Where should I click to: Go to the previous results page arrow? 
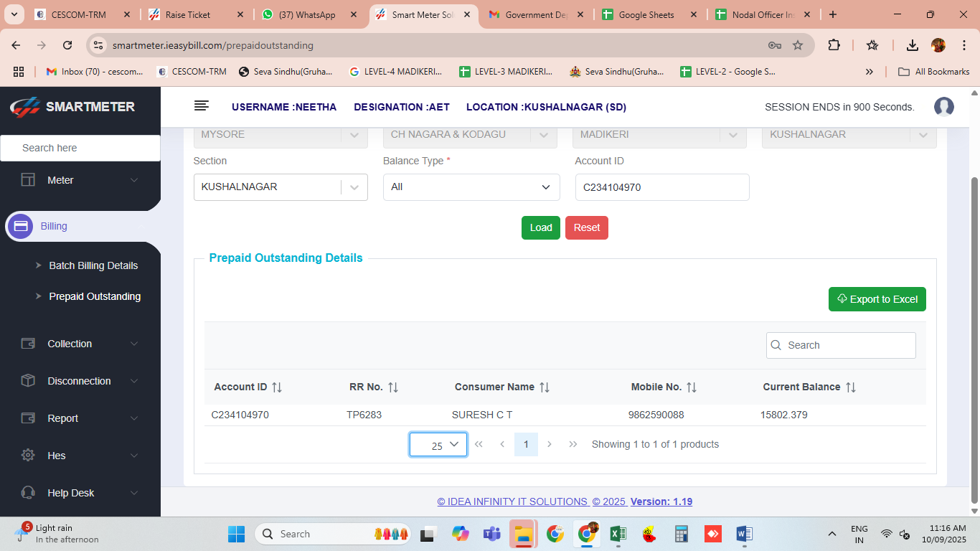(502, 444)
